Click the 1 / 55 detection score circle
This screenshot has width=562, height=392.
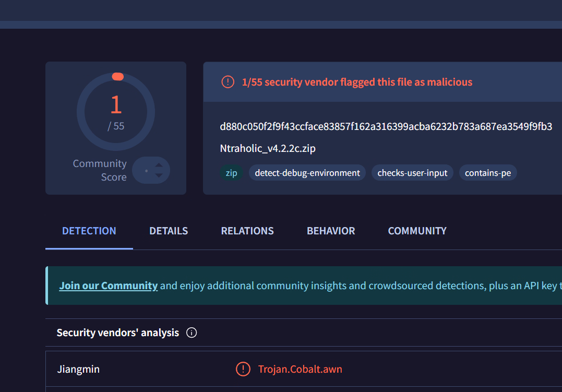click(x=116, y=112)
